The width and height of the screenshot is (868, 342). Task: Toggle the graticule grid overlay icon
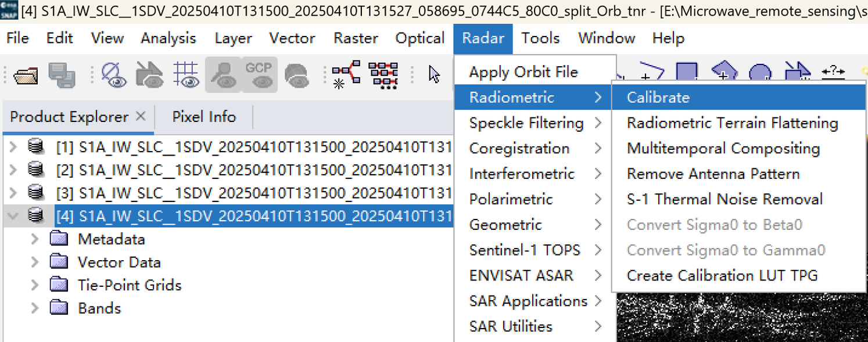pyautogui.click(x=186, y=75)
